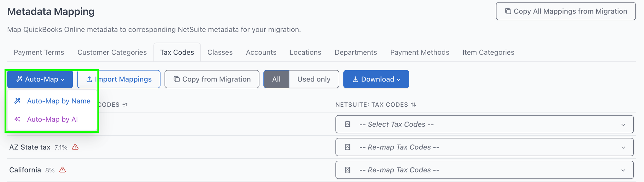Click the sort icon on QuickBooks codes column

point(125,105)
